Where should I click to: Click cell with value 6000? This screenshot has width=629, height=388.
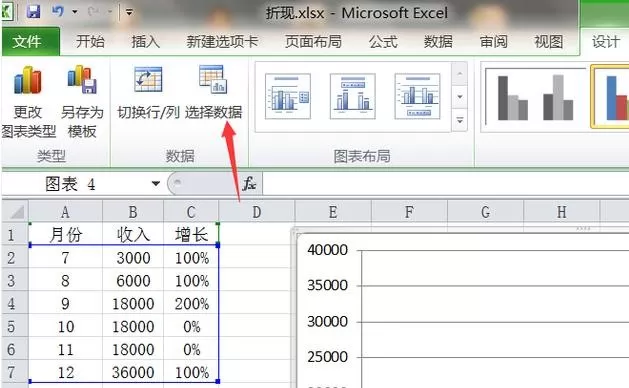pos(133,280)
